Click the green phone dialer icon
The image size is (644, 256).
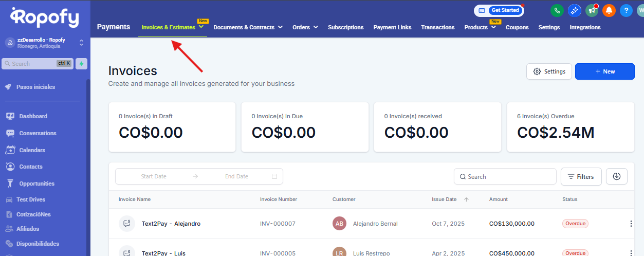557,10
